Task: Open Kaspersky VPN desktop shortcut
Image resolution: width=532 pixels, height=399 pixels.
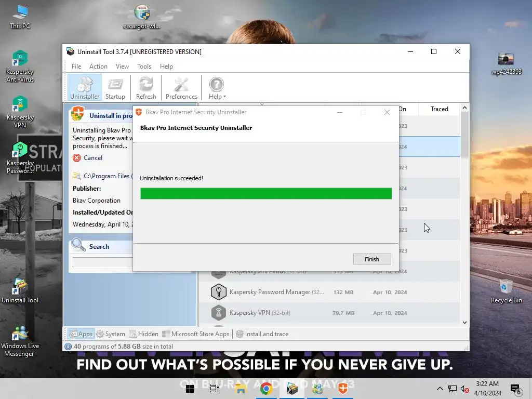Action: [x=20, y=112]
